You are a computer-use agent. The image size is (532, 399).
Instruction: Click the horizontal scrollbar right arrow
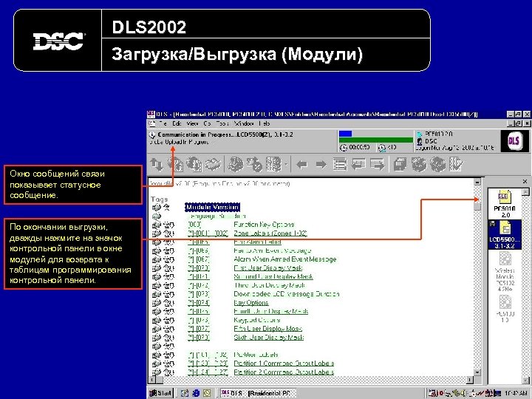click(470, 380)
